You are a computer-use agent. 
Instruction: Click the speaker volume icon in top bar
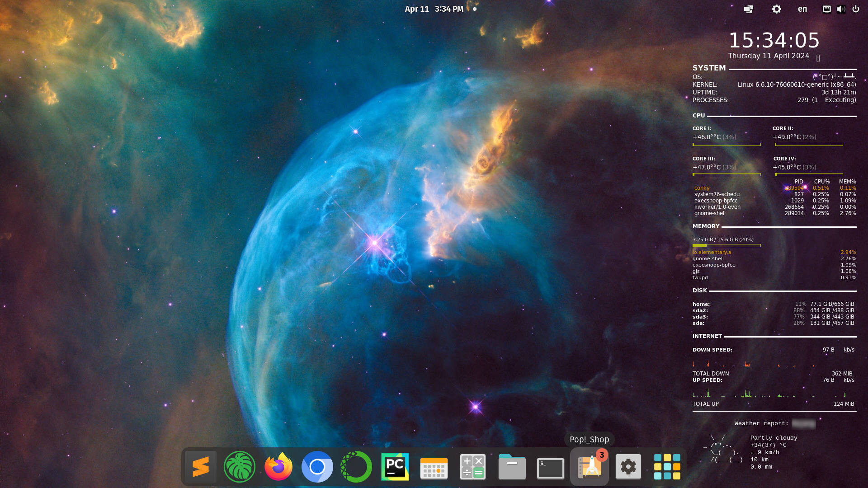[841, 9]
